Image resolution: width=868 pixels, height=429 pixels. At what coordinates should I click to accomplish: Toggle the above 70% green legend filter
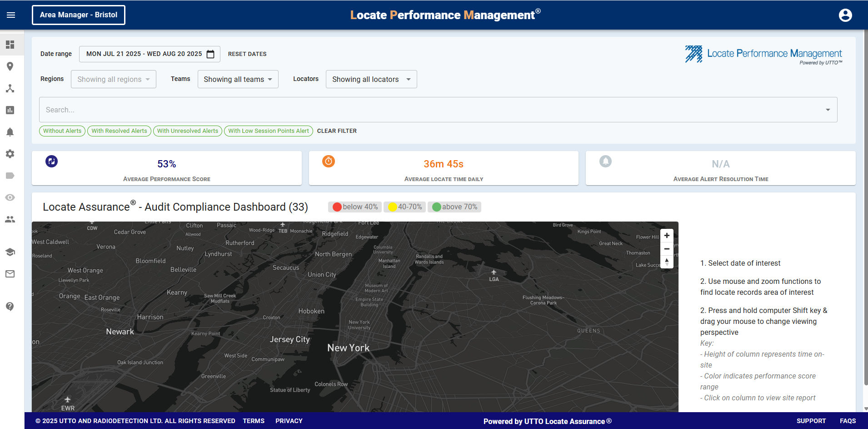454,207
